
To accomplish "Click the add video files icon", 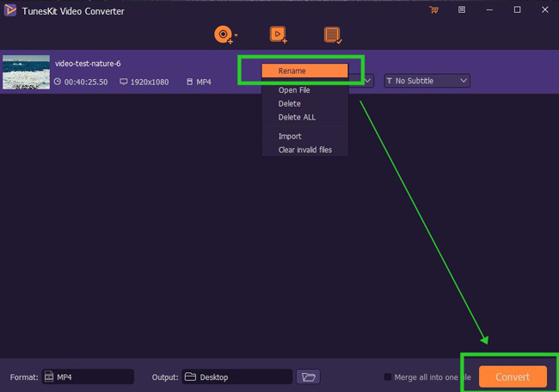I will click(x=278, y=34).
